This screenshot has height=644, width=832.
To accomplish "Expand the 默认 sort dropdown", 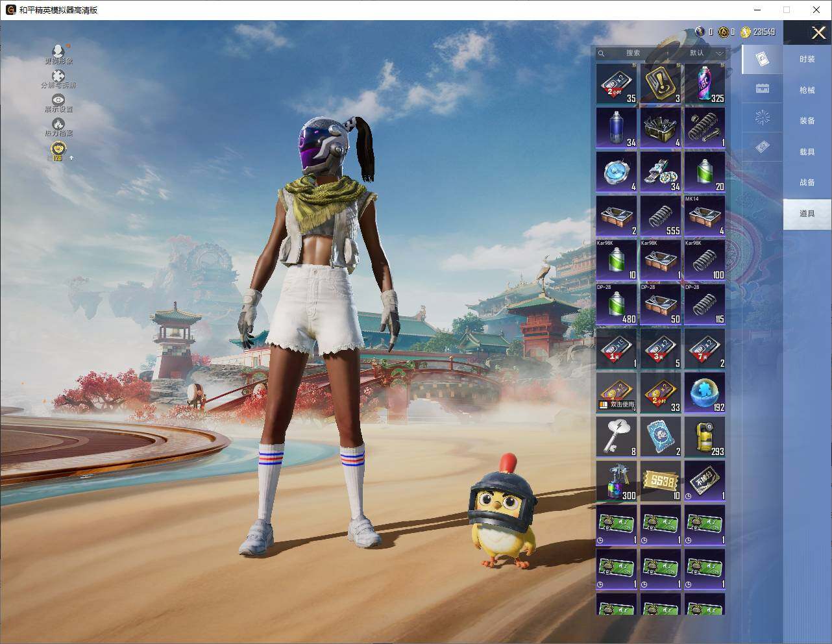I will (x=705, y=53).
